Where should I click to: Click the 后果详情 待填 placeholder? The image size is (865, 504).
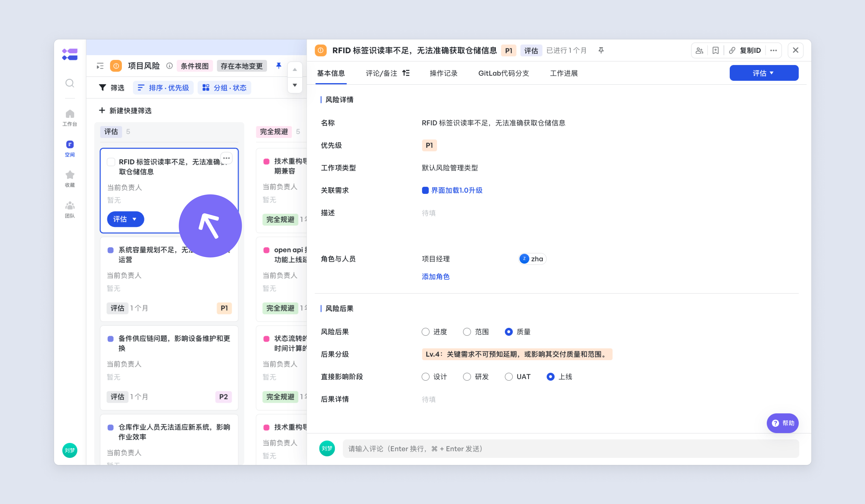(x=428, y=399)
